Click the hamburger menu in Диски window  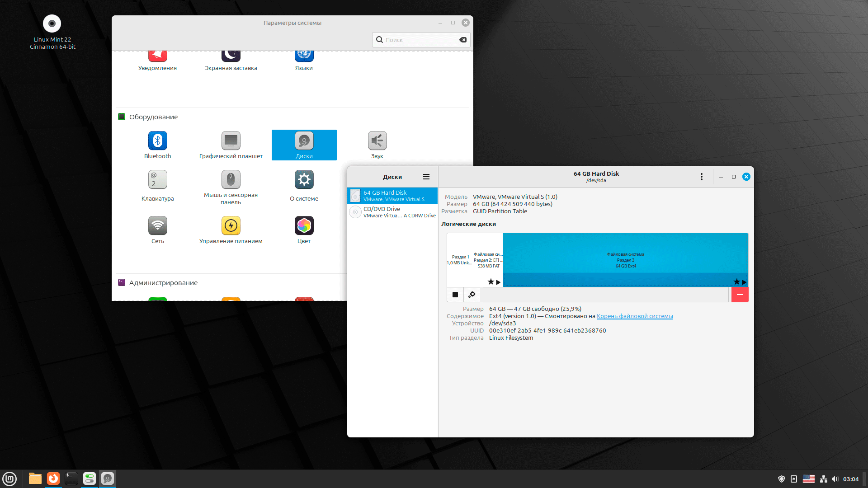point(426,176)
